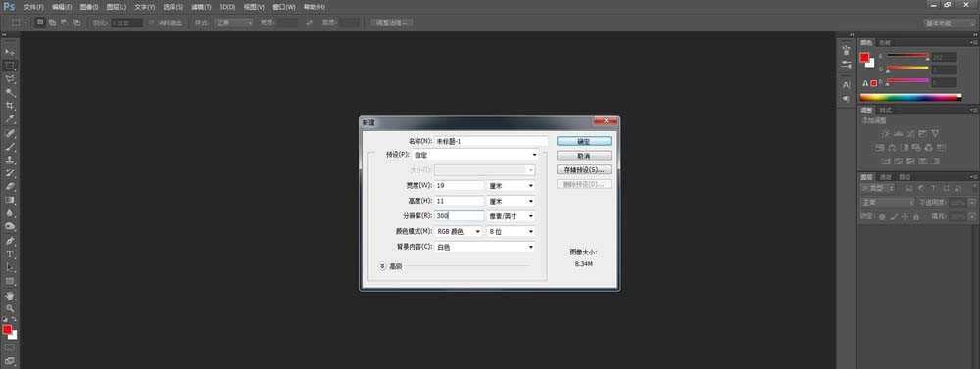Viewport: 980px width, 369px height.
Task: Select the History Brush tool
Action: click(x=10, y=173)
